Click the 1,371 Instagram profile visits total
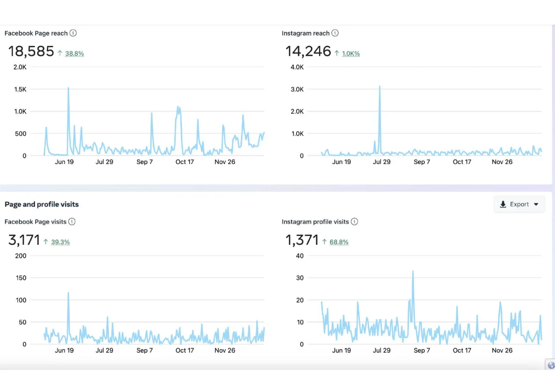 point(302,240)
